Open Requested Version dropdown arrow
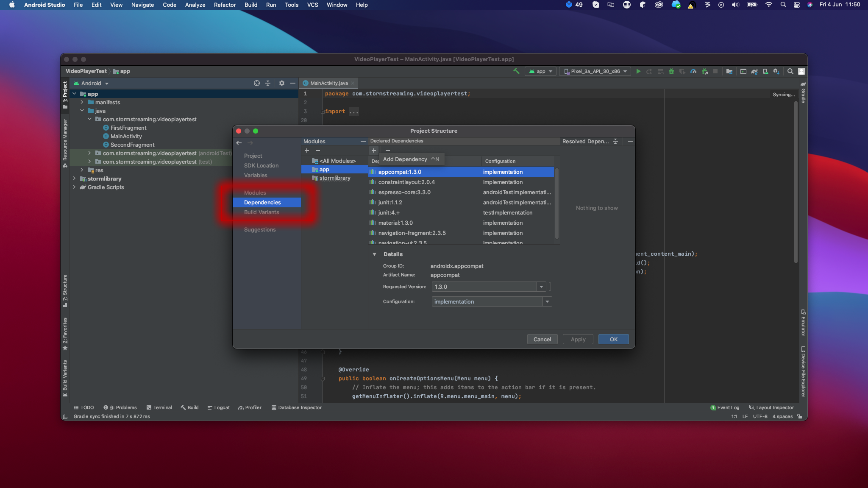The width and height of the screenshot is (868, 488). [541, 287]
